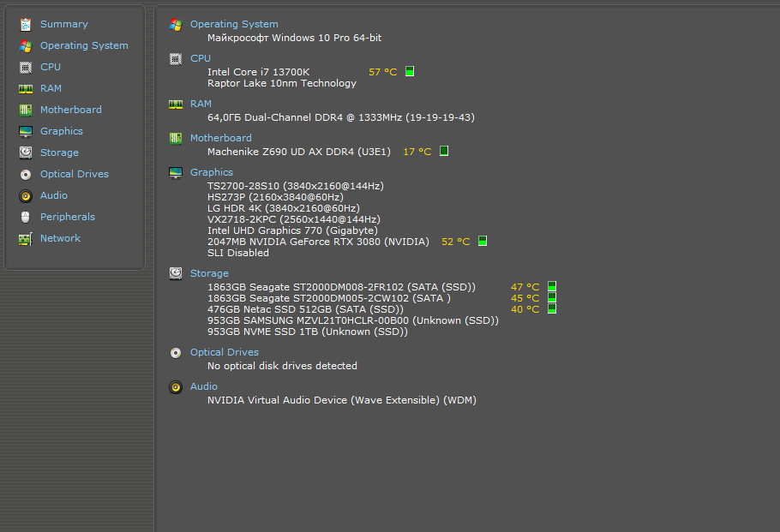Click the Network card icon in sidebar
This screenshot has height=532, width=780.
coord(26,239)
